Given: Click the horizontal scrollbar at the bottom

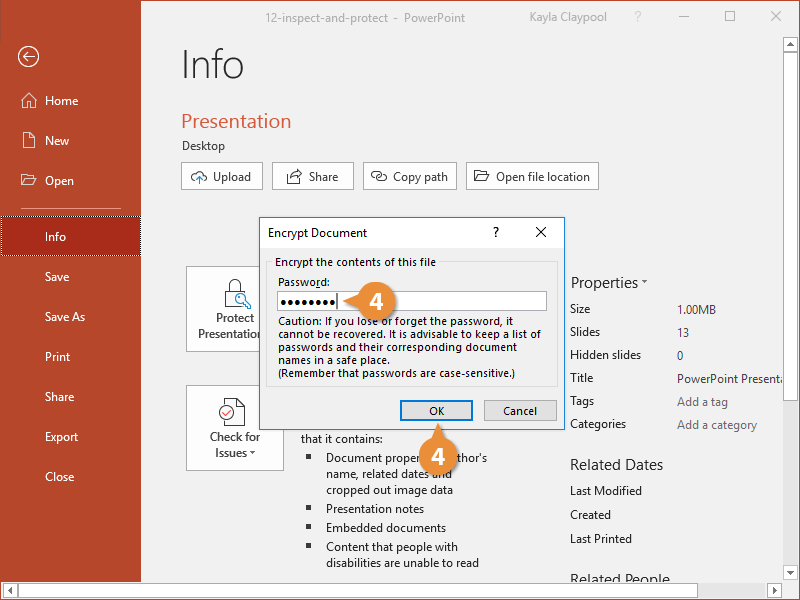Looking at the screenshot, I should pyautogui.click(x=400, y=591).
